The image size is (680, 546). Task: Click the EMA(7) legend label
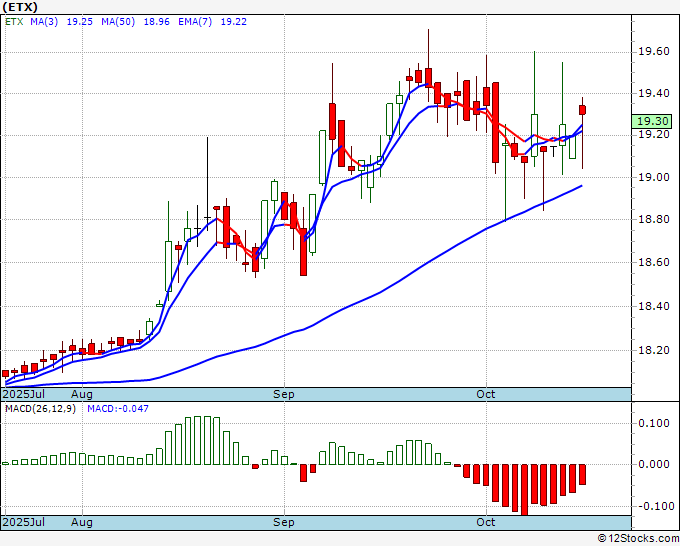coord(195,22)
